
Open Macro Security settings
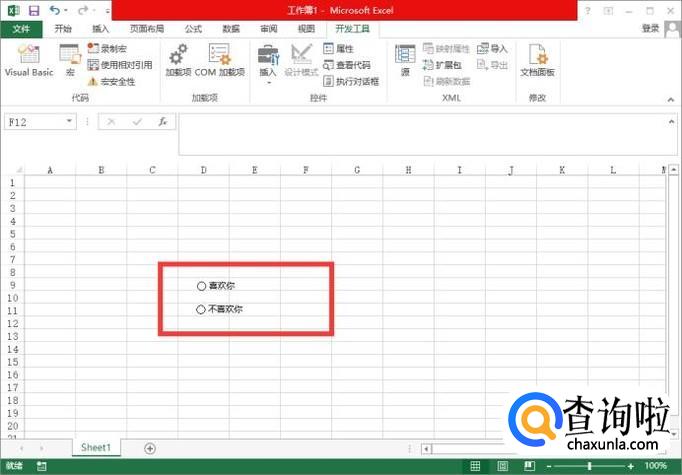click(111, 82)
